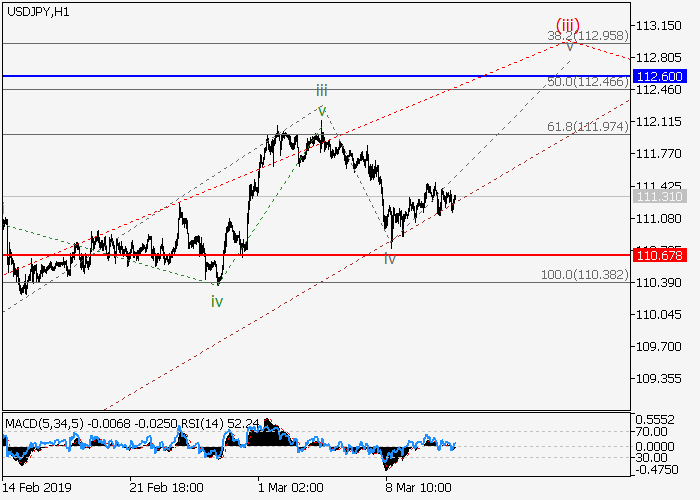700x500 pixels.
Task: Select the red 110.678 price tag
Action: (659, 256)
